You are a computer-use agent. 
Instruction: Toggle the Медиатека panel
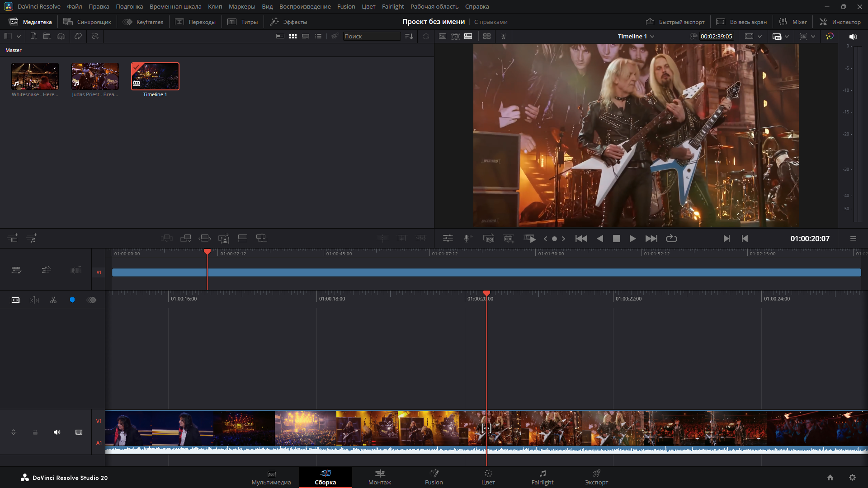[31, 22]
